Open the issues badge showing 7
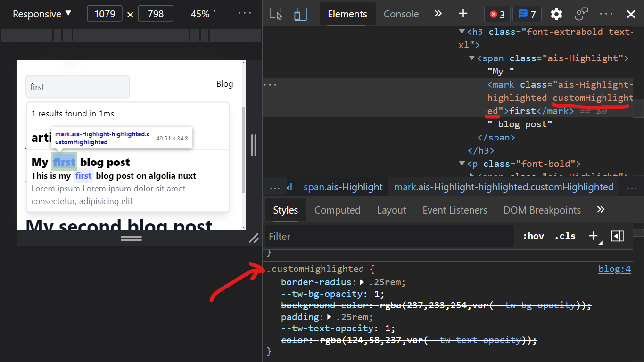 [x=527, y=14]
